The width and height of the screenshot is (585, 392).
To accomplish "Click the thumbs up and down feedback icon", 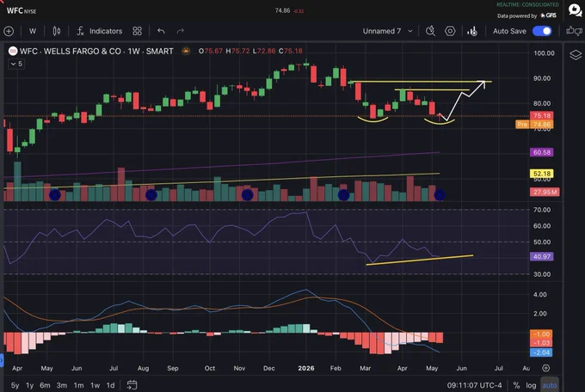I will coord(574,31).
